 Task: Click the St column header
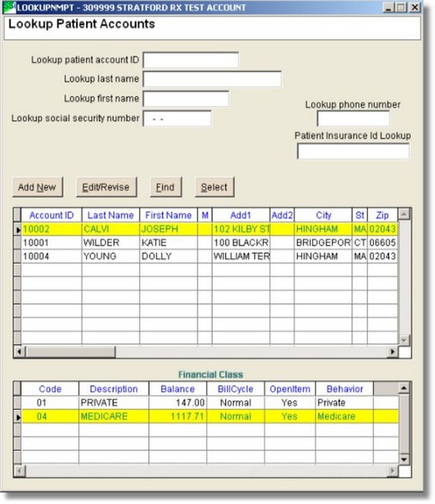coord(360,215)
